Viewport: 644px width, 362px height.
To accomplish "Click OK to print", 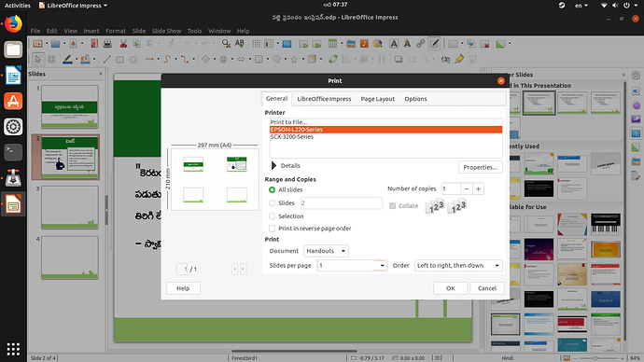I will 450,288.
